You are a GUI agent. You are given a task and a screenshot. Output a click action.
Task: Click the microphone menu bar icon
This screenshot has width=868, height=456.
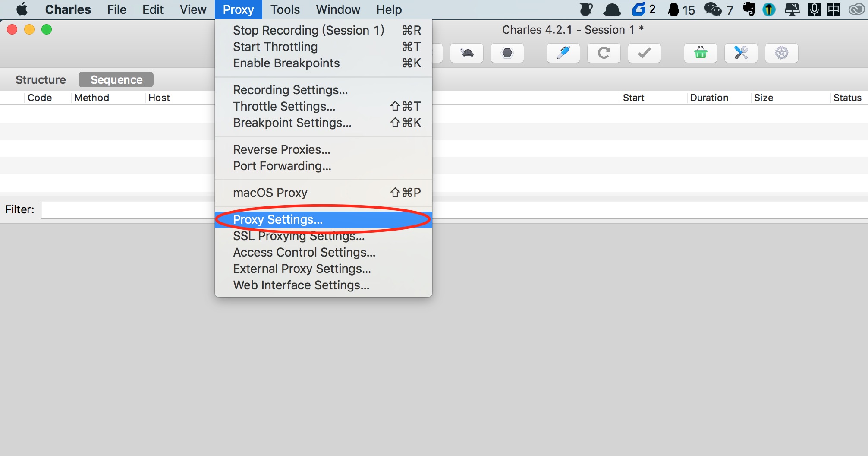814,9
